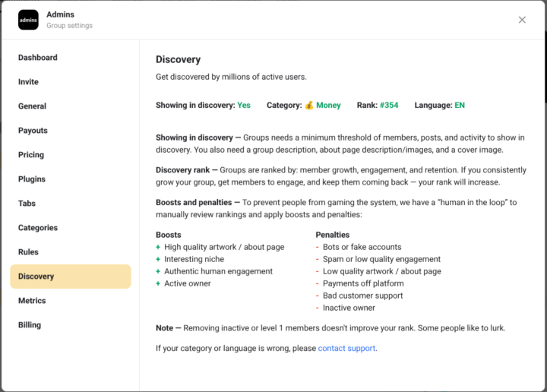The width and height of the screenshot is (547, 392).
Task: Select Categories in the sidebar
Action: pos(38,228)
